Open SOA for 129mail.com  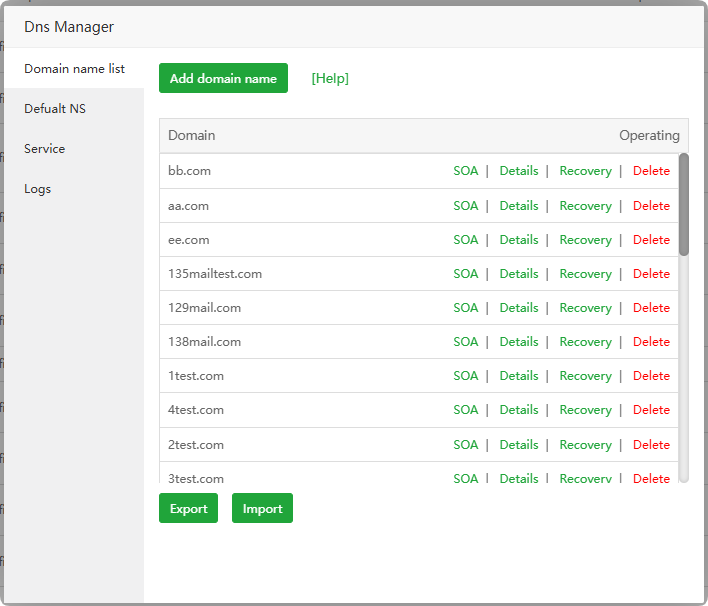(x=466, y=308)
